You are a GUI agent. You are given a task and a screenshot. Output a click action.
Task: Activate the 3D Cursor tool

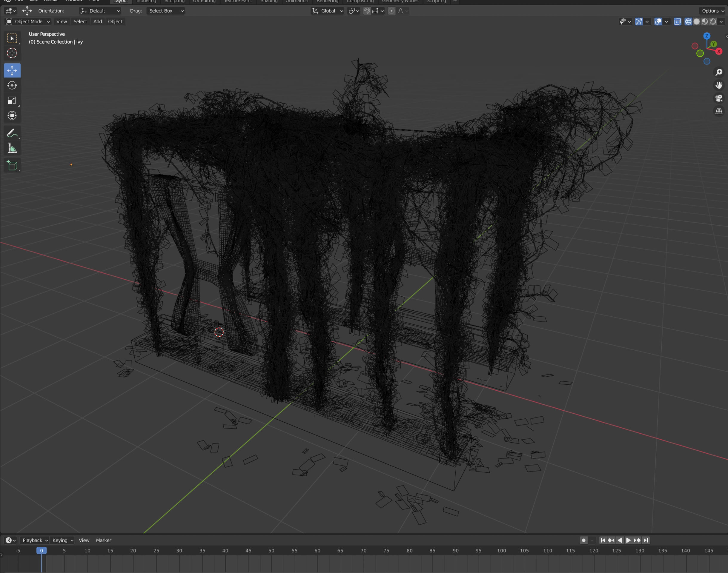(x=12, y=53)
